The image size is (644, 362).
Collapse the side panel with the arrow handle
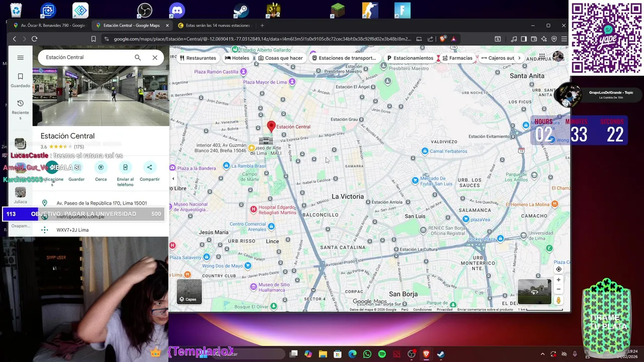click(173, 178)
